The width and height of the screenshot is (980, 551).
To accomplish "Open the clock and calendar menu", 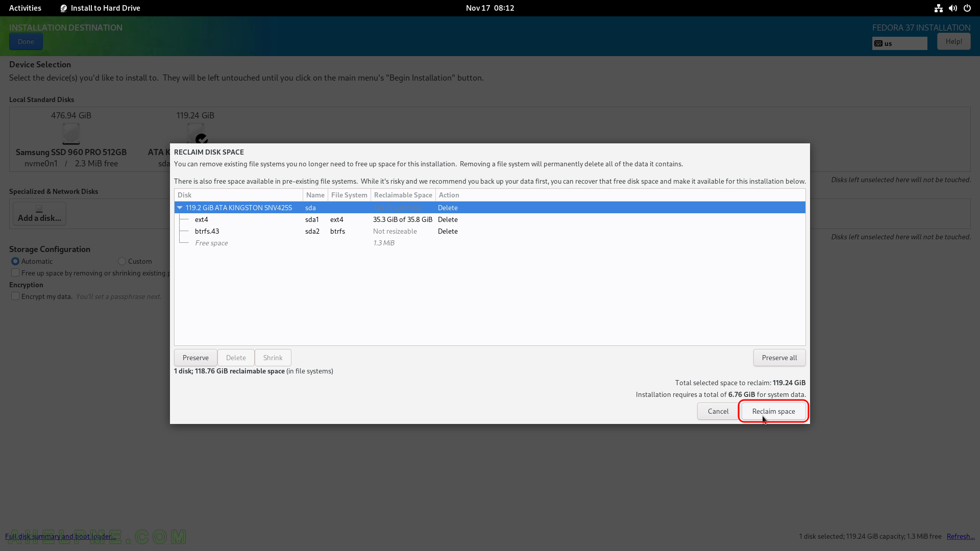I will click(x=490, y=8).
